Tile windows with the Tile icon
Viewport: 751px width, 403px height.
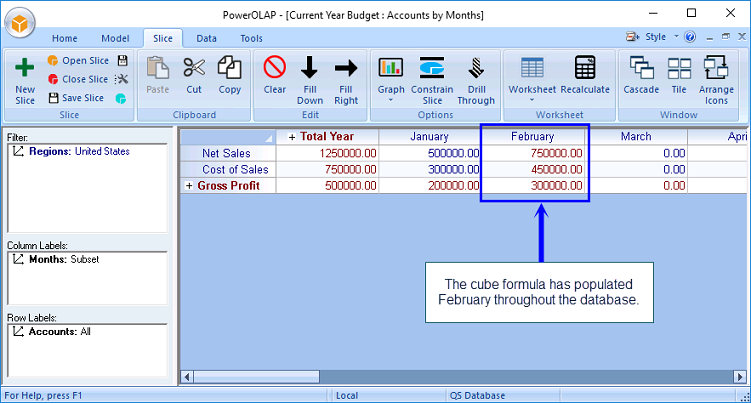(x=679, y=68)
